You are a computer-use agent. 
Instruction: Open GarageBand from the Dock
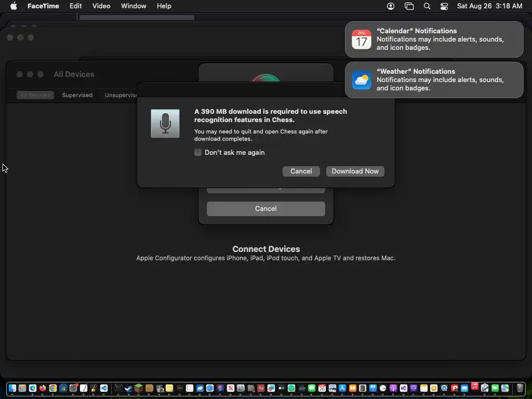click(94, 388)
